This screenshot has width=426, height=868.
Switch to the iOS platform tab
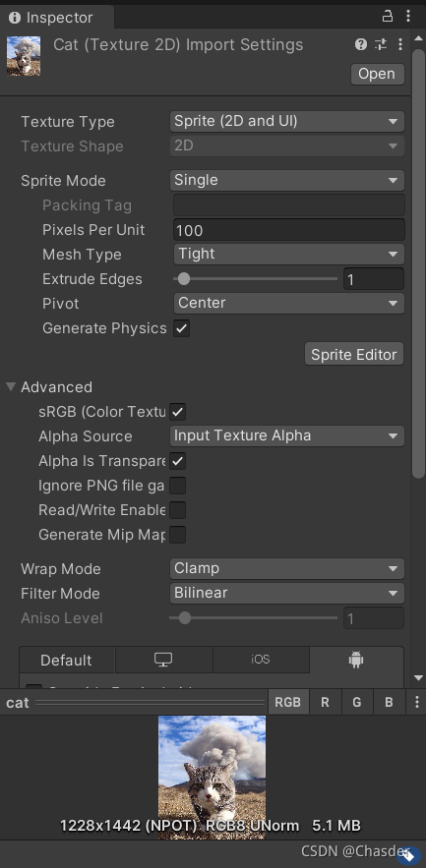261,660
